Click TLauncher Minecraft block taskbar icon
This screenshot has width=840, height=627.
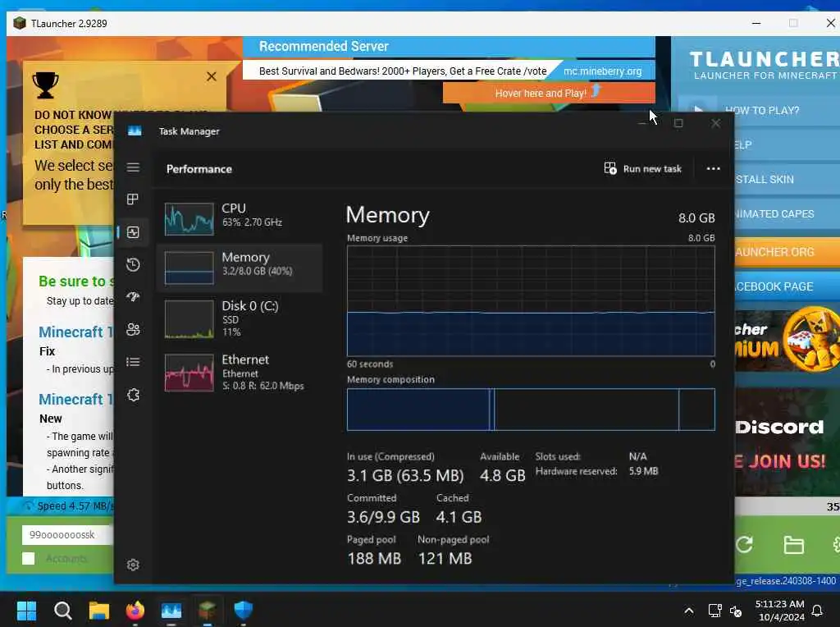click(208, 611)
